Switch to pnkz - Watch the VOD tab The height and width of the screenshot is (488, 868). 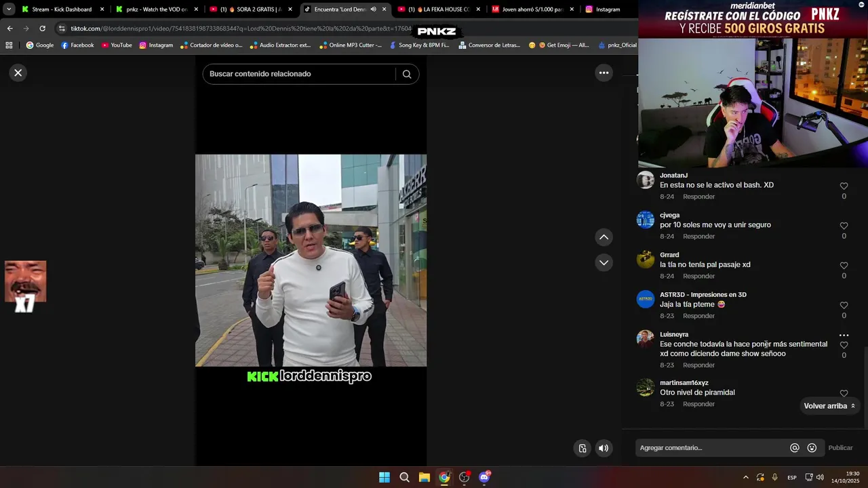pos(156,9)
